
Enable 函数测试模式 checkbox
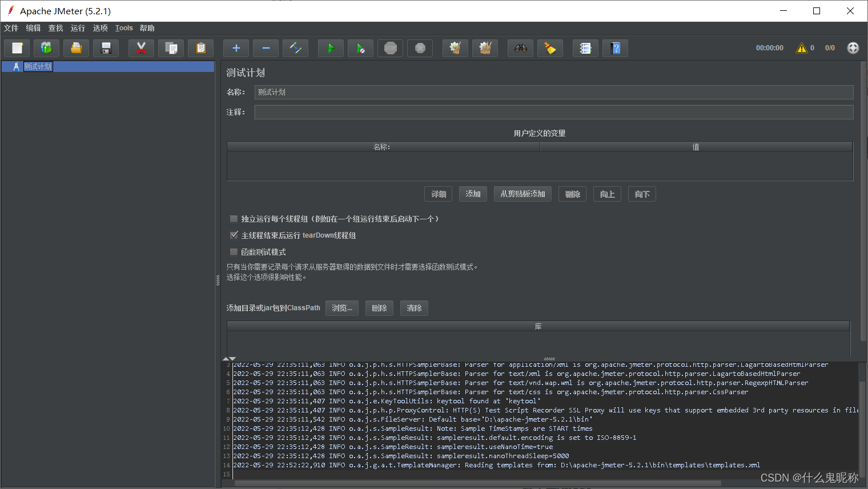(234, 252)
